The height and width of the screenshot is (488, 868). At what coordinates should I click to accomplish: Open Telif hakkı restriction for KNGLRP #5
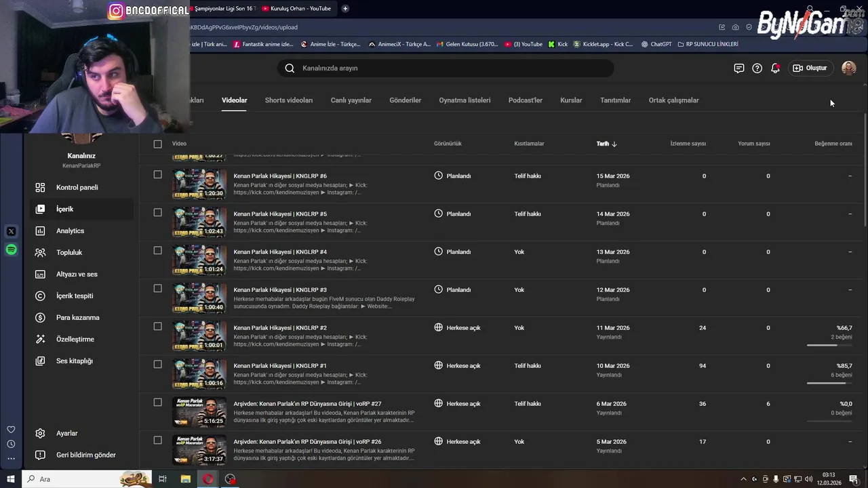point(528,213)
